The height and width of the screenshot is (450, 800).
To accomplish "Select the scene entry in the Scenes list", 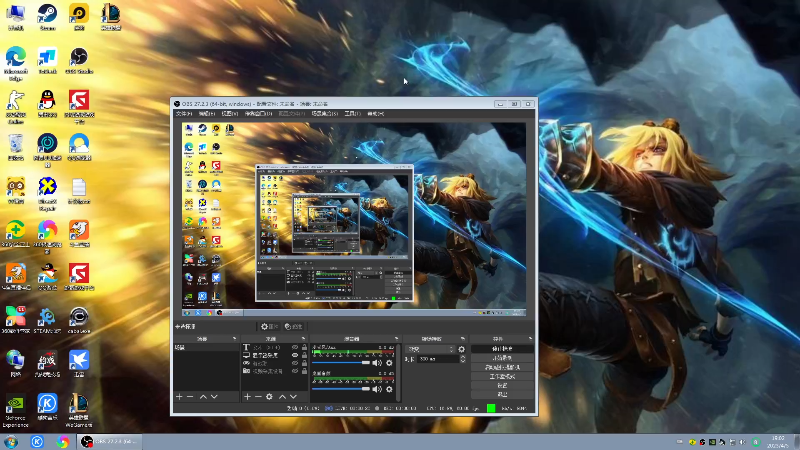I will tap(206, 347).
